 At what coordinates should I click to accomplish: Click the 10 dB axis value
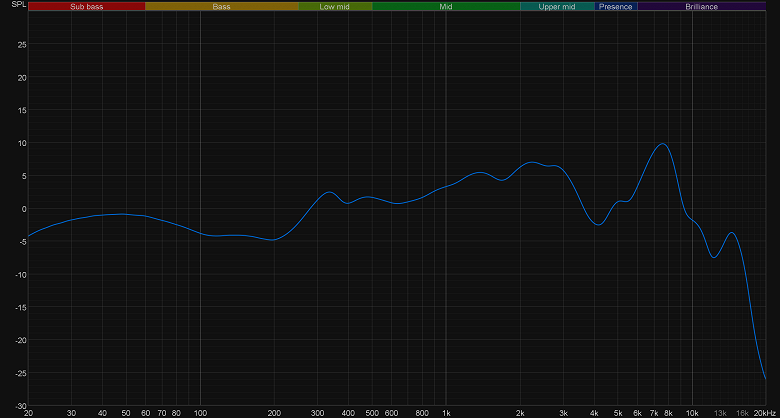[22, 143]
